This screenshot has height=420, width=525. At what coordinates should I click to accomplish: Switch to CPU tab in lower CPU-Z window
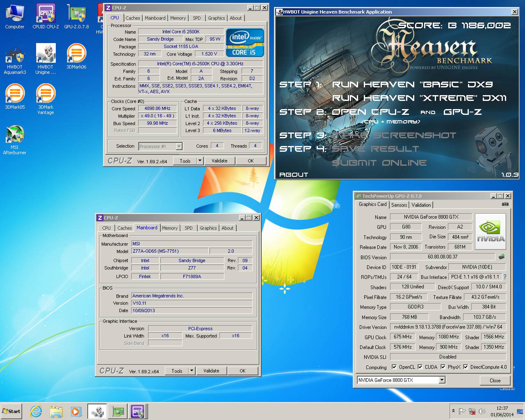coord(107,228)
